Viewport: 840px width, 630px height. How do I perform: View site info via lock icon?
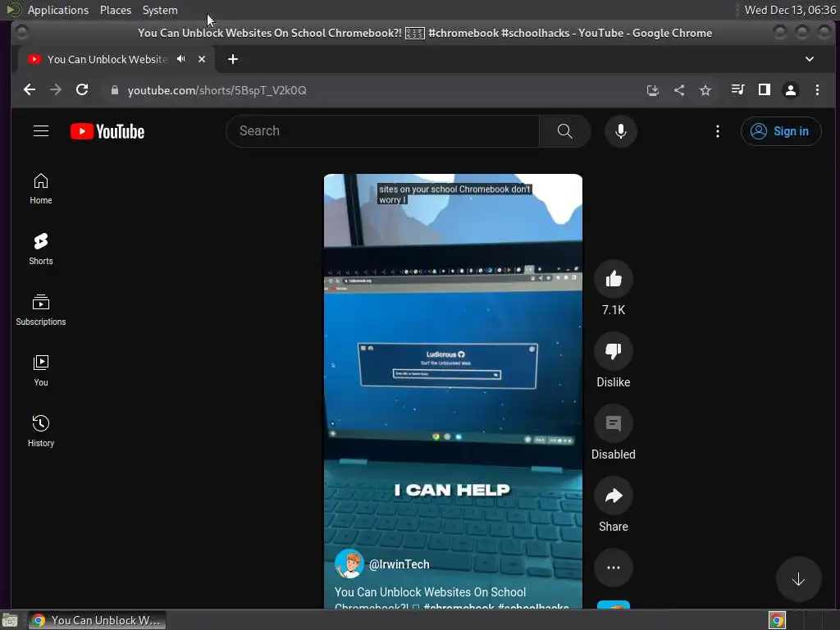click(x=114, y=90)
